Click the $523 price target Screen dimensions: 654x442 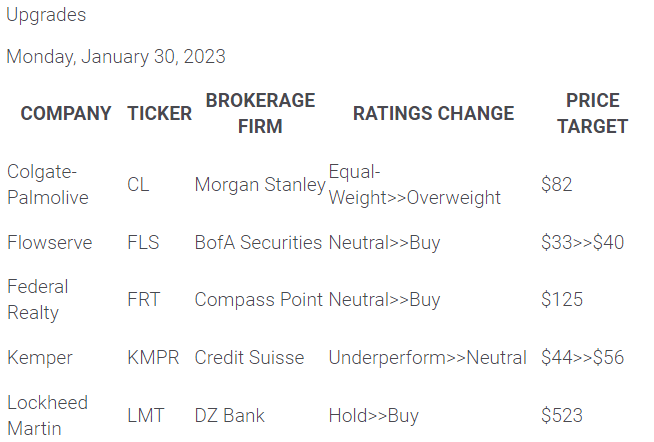(562, 415)
